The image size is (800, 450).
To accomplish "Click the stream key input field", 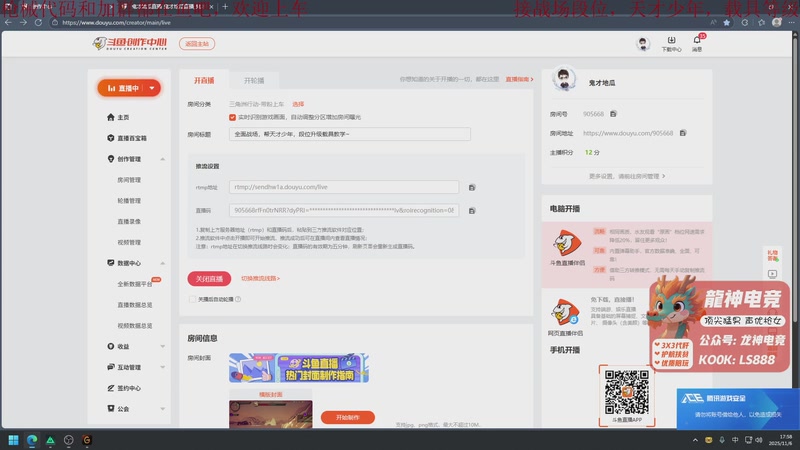I will (x=344, y=210).
